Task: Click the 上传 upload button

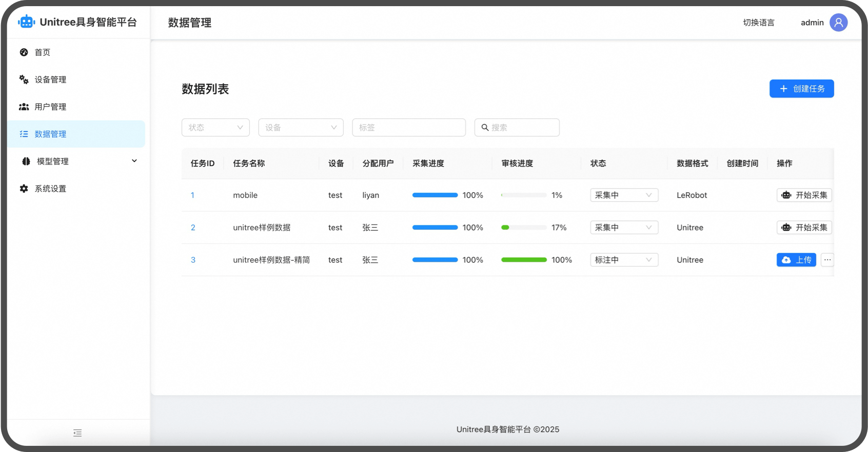Action: 796,260
